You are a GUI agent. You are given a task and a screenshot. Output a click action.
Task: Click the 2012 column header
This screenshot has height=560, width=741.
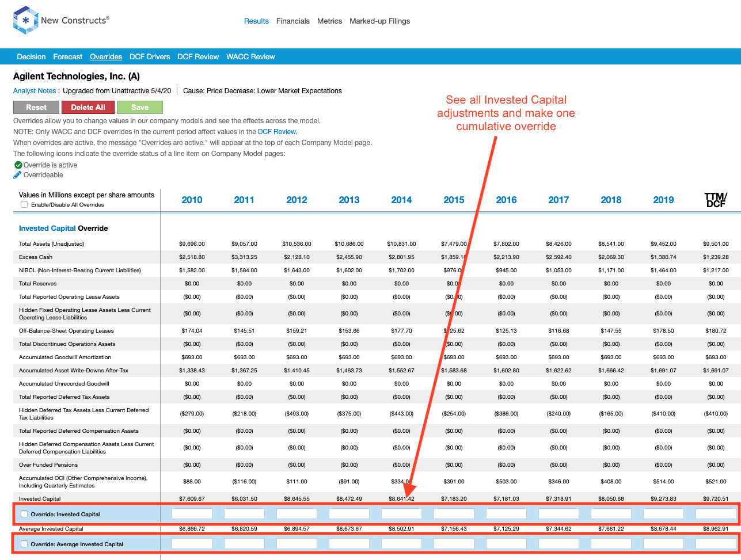[297, 200]
